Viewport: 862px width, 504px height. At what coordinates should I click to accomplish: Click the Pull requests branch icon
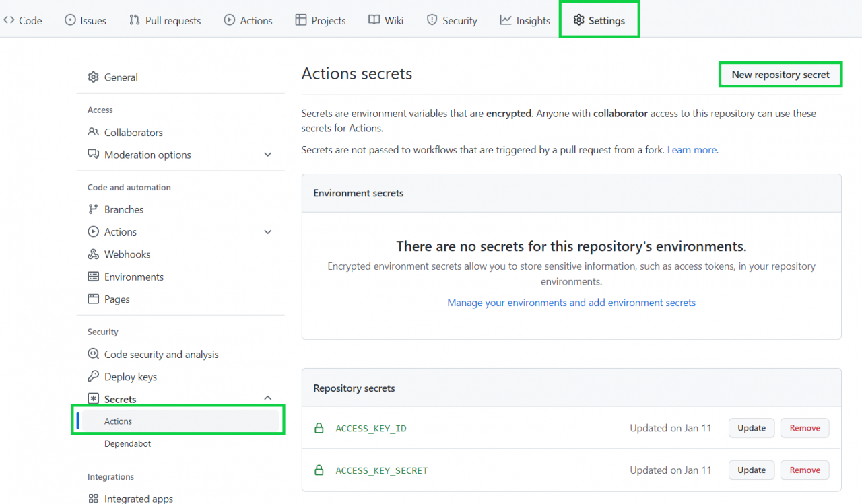tap(135, 20)
